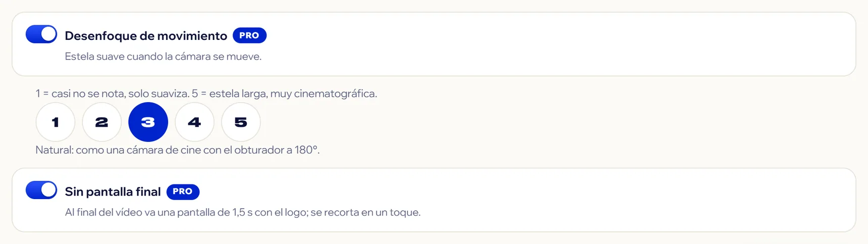The height and width of the screenshot is (244, 868).
Task: Click the 'se recorta en un toque' phrase
Action: coord(365,212)
